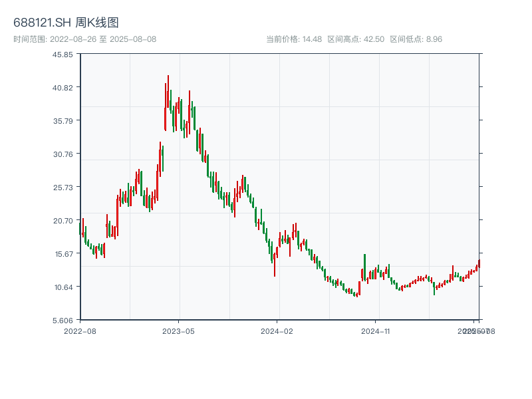532x399 pixels.
Task: Click x-axis label 2024-02
Action: [277, 331]
